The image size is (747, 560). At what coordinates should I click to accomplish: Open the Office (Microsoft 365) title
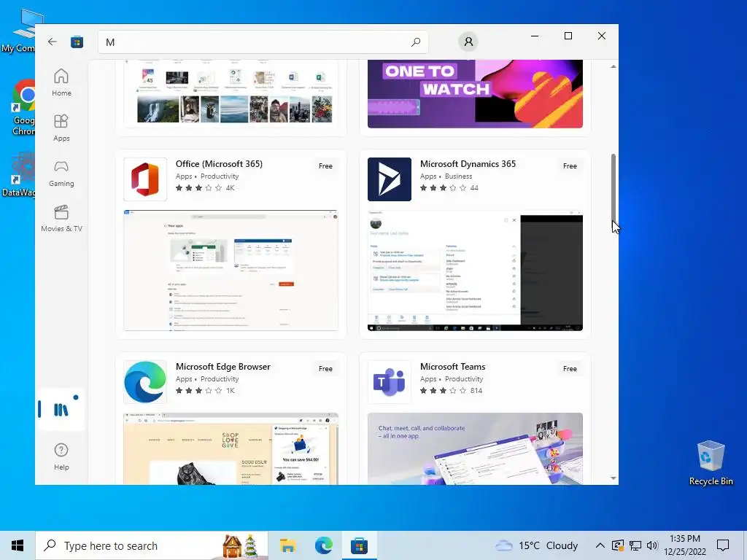(219, 164)
